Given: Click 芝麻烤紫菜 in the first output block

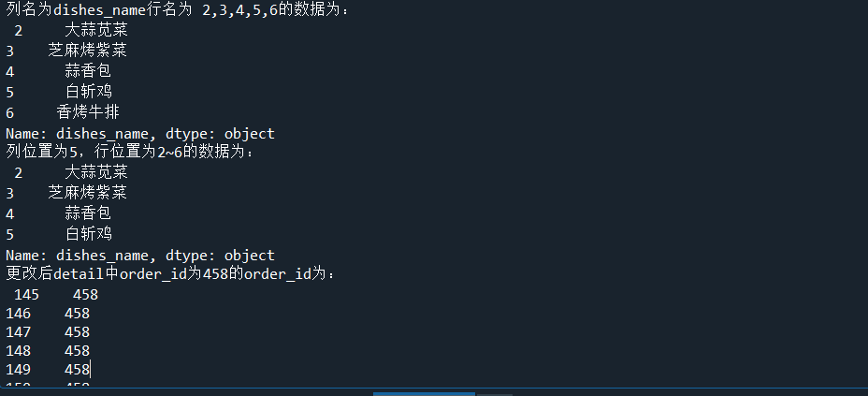Looking at the screenshot, I should (87, 51).
